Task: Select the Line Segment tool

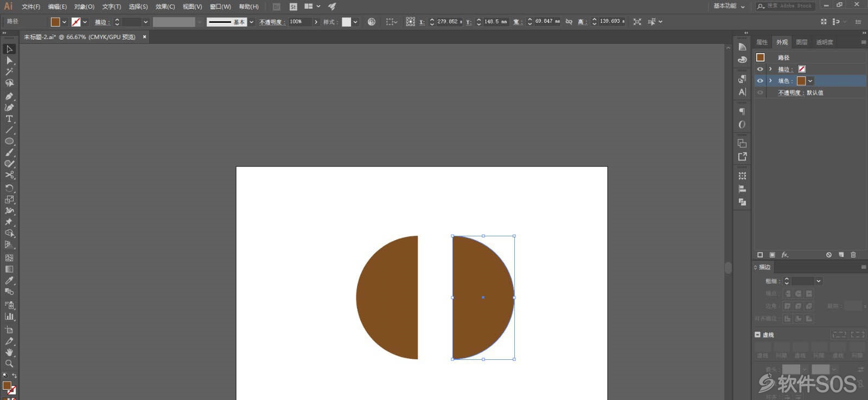Action: tap(9, 130)
